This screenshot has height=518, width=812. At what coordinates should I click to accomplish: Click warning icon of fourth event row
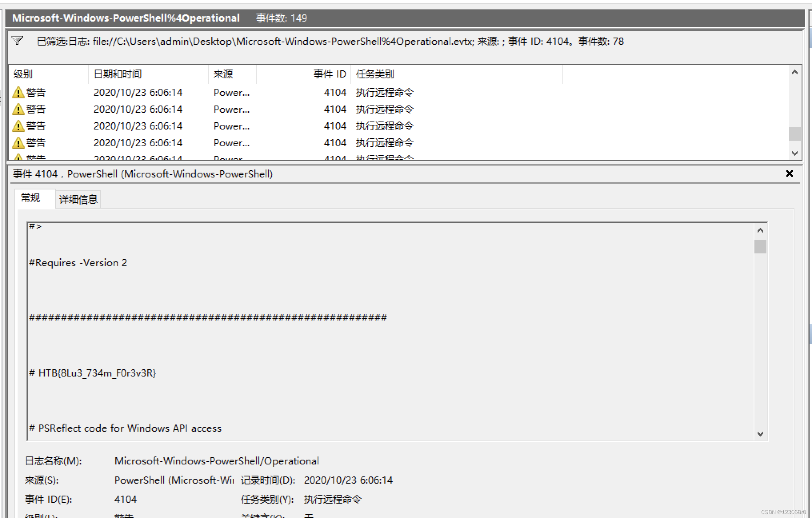[x=18, y=143]
